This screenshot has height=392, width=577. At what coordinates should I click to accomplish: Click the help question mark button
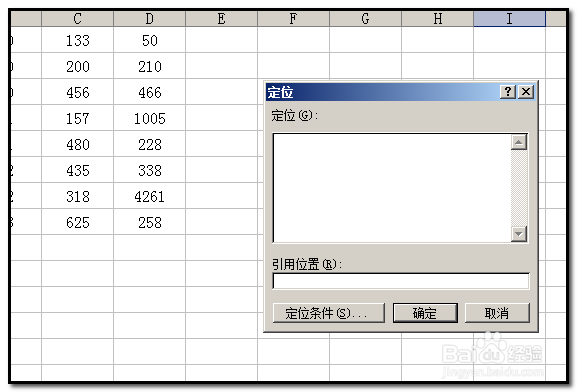tap(508, 92)
